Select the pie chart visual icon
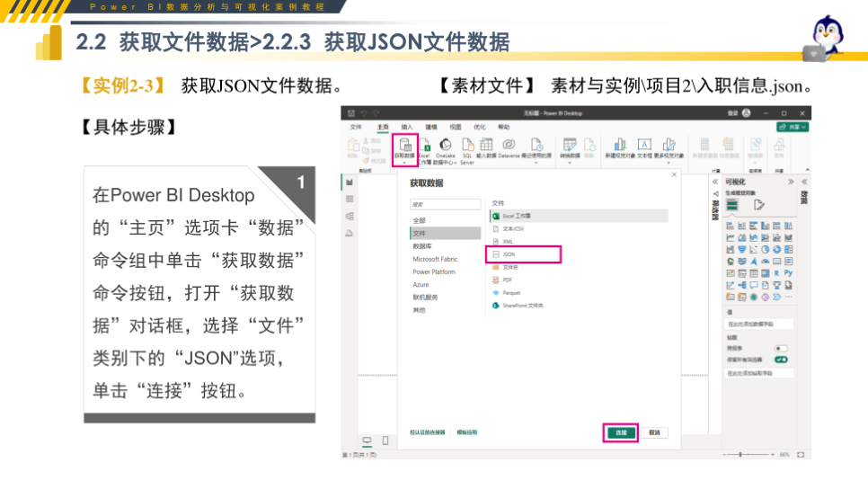Image resolution: width=868 pixels, height=489 pixels. click(x=765, y=249)
